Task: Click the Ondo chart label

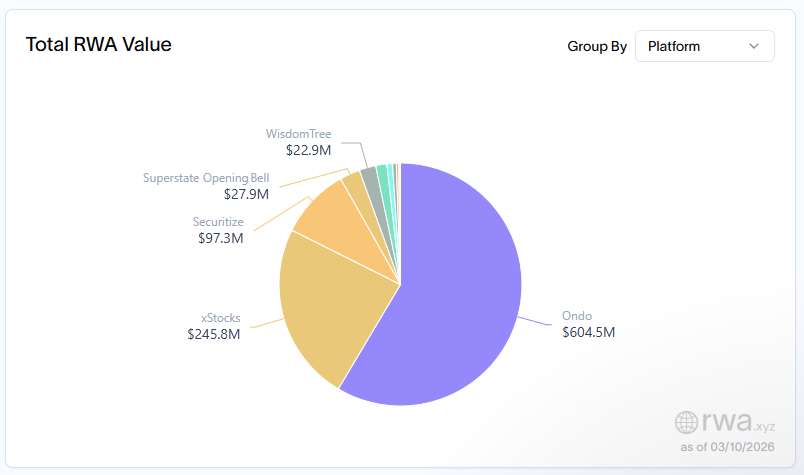Action: [x=578, y=314]
